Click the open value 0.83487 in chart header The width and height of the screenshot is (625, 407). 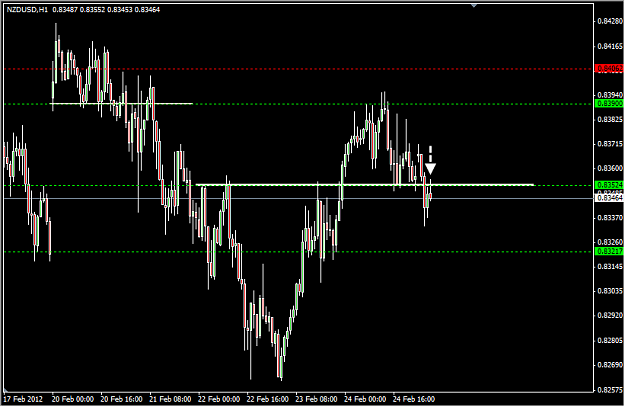click(x=65, y=10)
